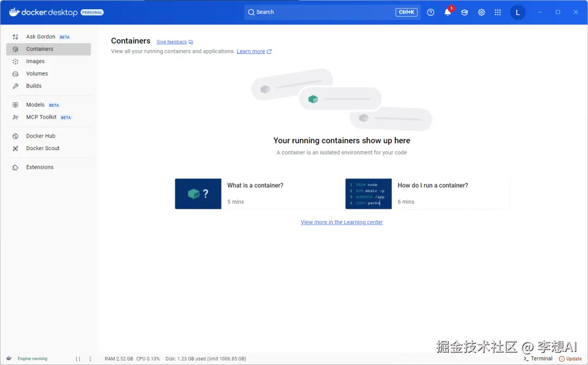This screenshot has height=365, width=588.
Task: Open How do I run a container? guide
Action: coord(433,185)
